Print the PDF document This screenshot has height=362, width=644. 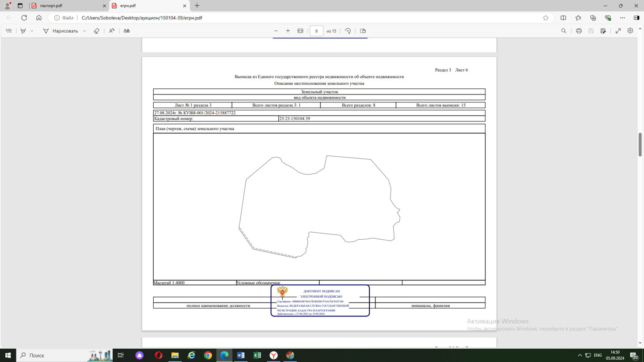click(579, 31)
